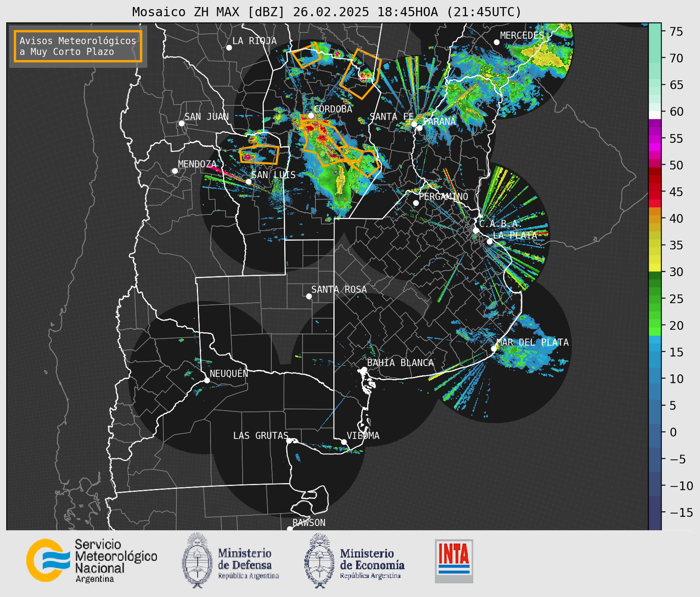Image resolution: width=700 pixels, height=597 pixels.
Task: Click the light blue 15 dBZ color band
Action: tap(654, 352)
